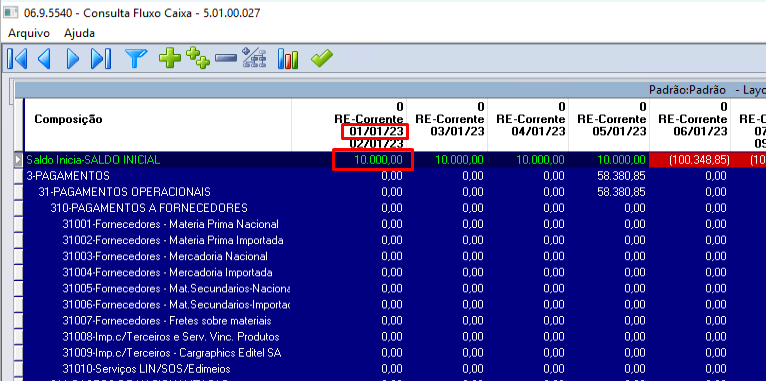
Task: Select 31003-Fornecedores Mercadoria Nacional
Action: pyautogui.click(x=394, y=256)
